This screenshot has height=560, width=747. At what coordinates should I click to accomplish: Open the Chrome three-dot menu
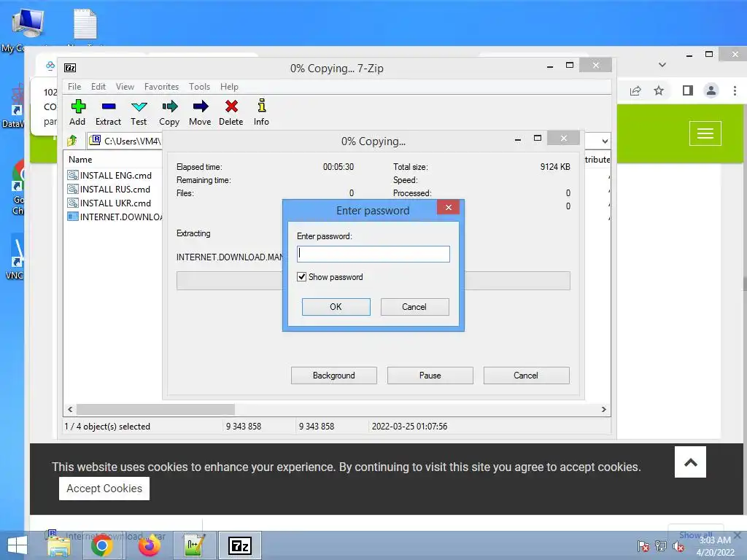coord(735,90)
